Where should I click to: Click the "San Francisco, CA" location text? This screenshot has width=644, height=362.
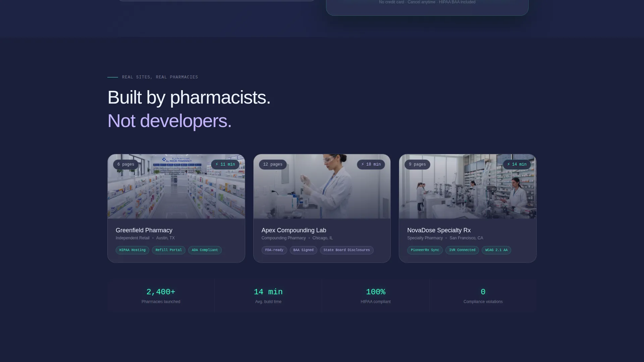[x=466, y=238]
